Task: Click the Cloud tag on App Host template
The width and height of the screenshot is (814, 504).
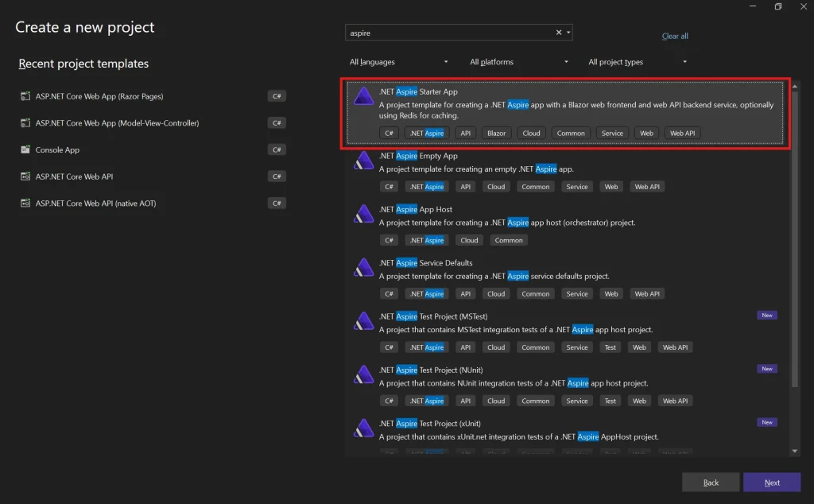Action: click(469, 240)
